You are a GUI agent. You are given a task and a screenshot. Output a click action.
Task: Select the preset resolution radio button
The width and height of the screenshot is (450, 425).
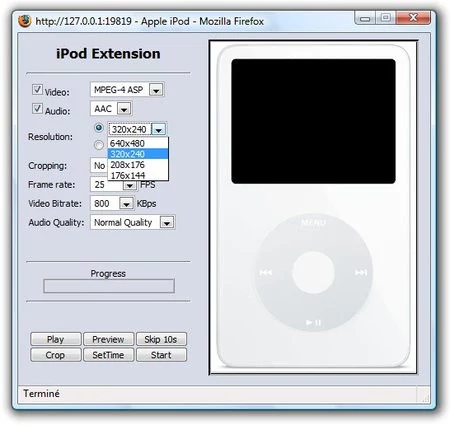(99, 128)
